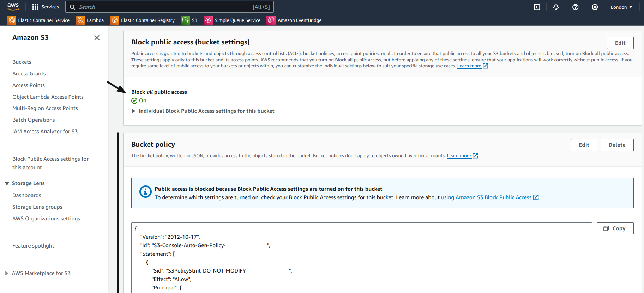Screen dimensions: 644x293
Task: Open the notifications bell
Action: (x=556, y=7)
